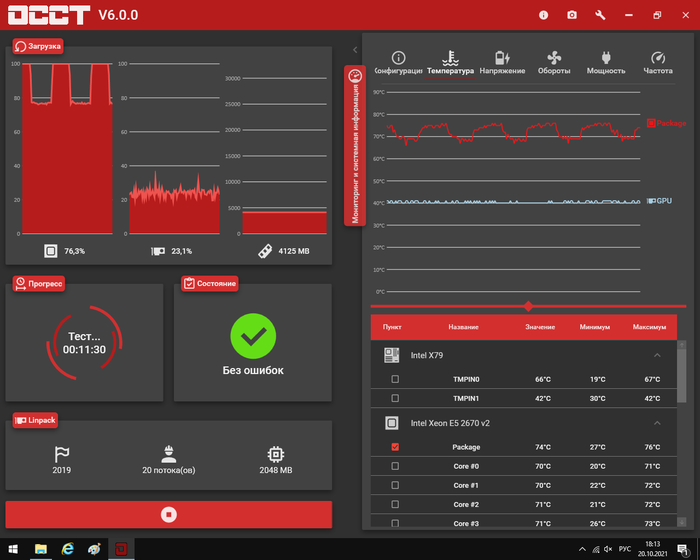700x560 pixels.
Task: Switch to the Частота tab
Action: point(658,63)
